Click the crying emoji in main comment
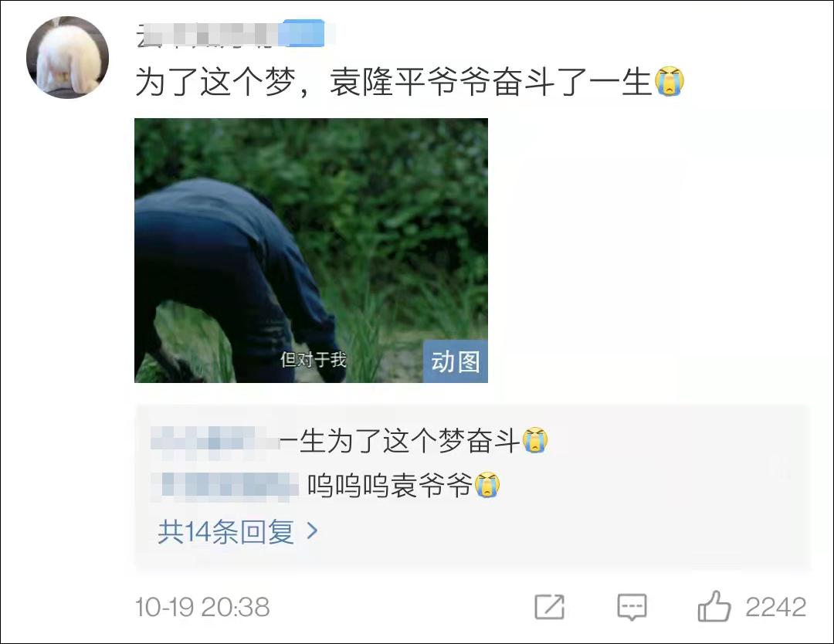This screenshot has height=644, width=834. 669,81
